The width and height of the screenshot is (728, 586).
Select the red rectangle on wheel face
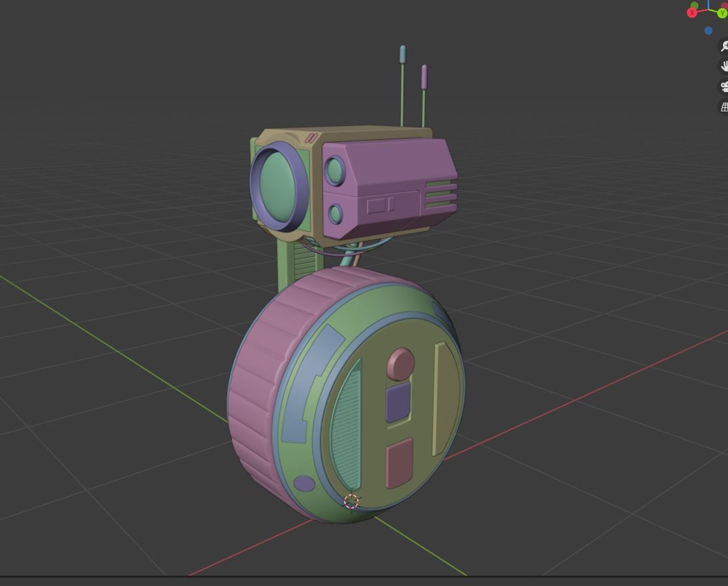click(399, 463)
